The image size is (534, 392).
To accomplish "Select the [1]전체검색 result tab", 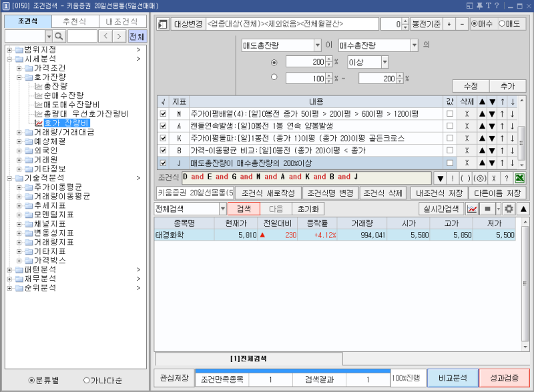I will [249, 359].
